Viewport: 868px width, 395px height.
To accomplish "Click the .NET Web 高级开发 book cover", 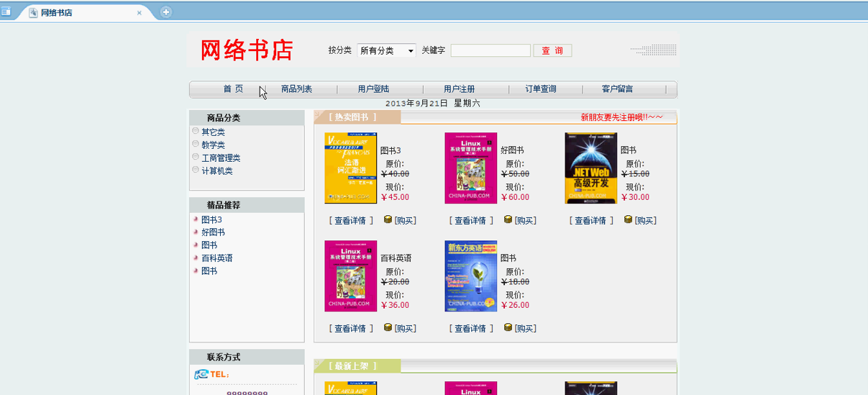I will pos(590,168).
